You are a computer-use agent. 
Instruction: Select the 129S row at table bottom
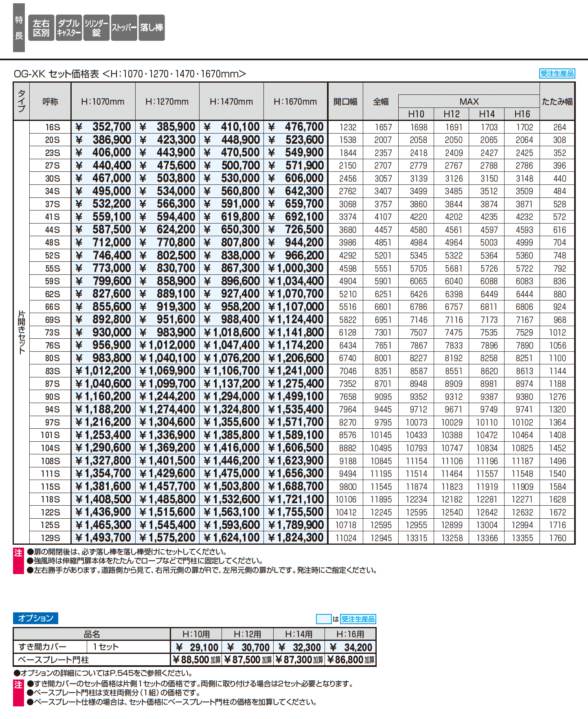(x=50, y=538)
